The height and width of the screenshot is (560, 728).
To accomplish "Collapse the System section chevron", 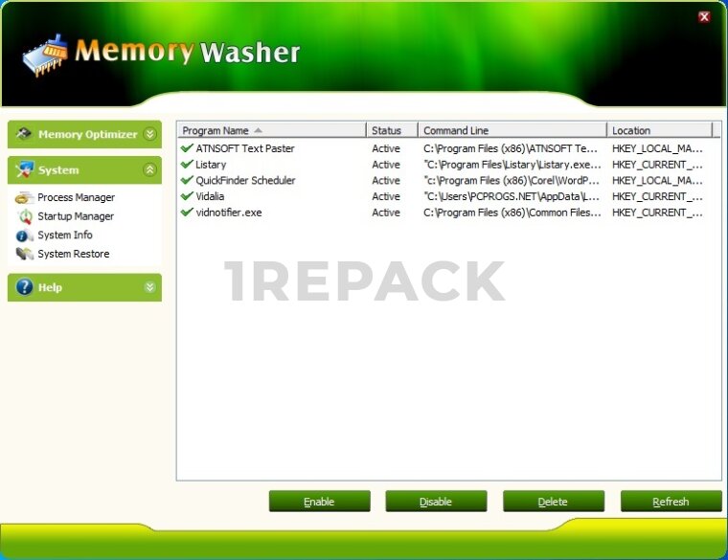I will pos(149,169).
